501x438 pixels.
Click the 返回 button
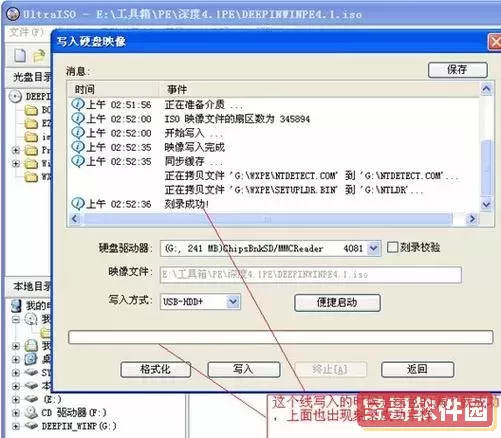point(417,369)
